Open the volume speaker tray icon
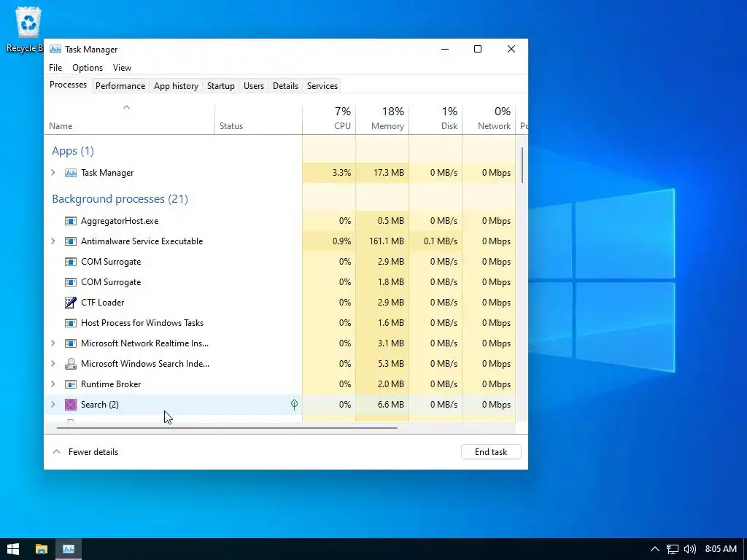 (x=690, y=549)
